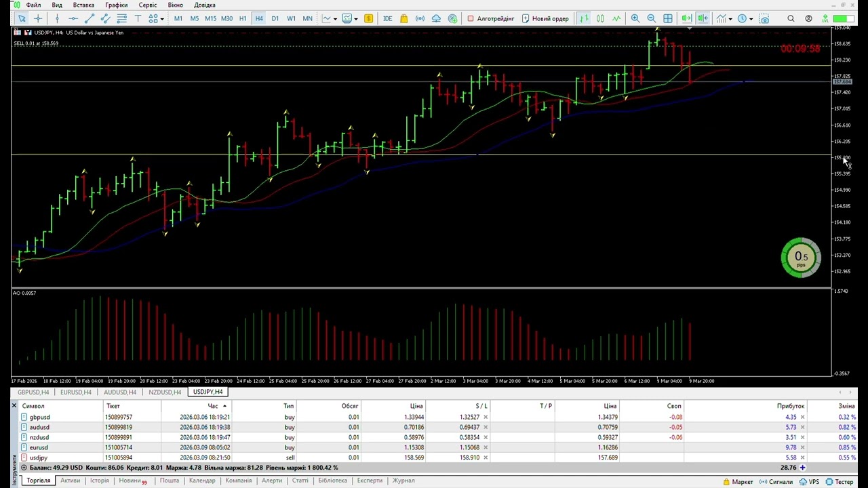Take a chart screenshot
The image size is (868, 488).
tap(764, 18)
